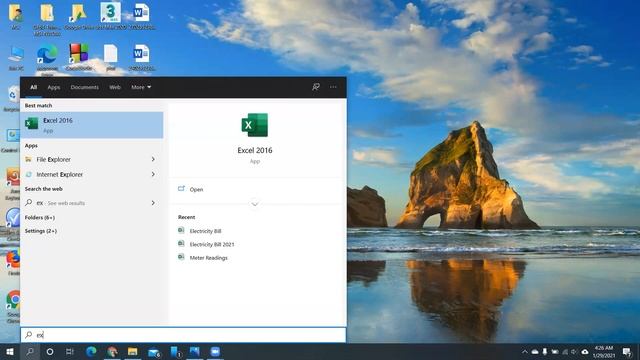Expand the 'ex' web results chevron
640x360 pixels.
pyautogui.click(x=153, y=203)
